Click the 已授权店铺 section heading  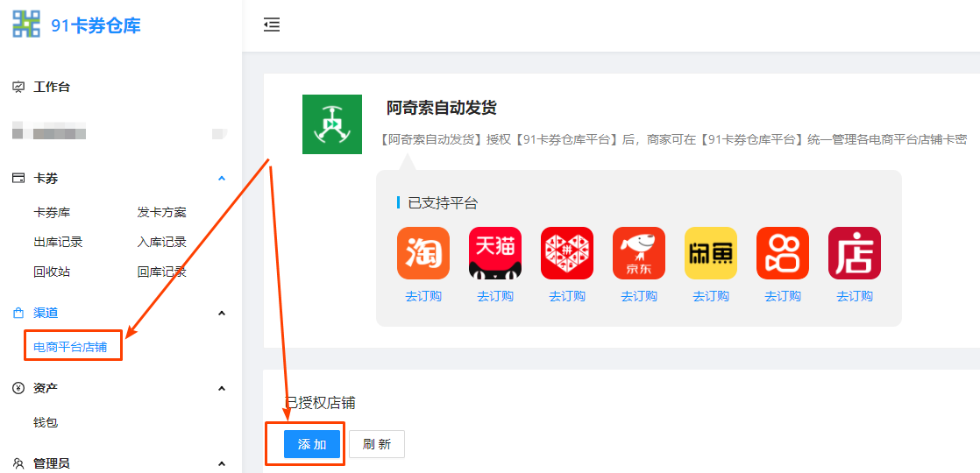[x=320, y=403]
